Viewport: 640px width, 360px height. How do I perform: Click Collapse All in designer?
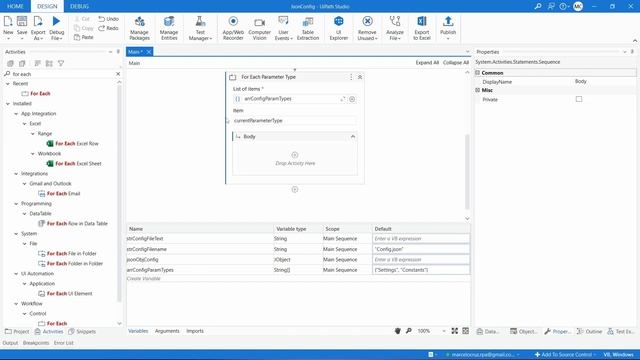[x=456, y=62]
